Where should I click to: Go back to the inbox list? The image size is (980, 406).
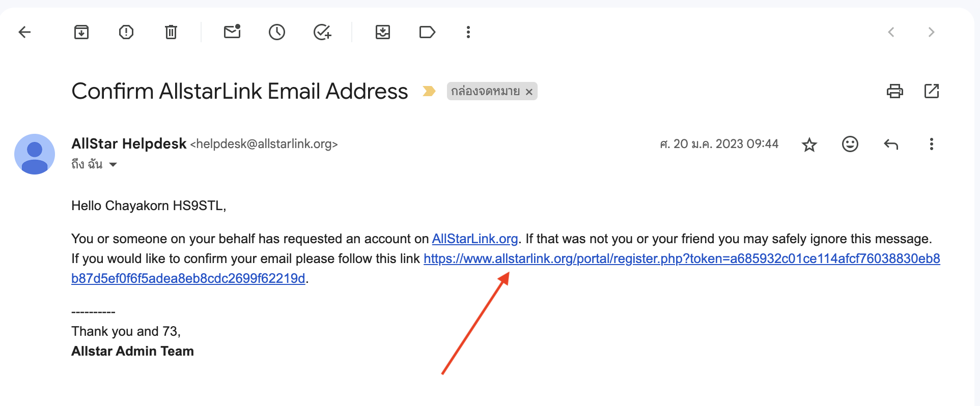pyautogui.click(x=24, y=33)
